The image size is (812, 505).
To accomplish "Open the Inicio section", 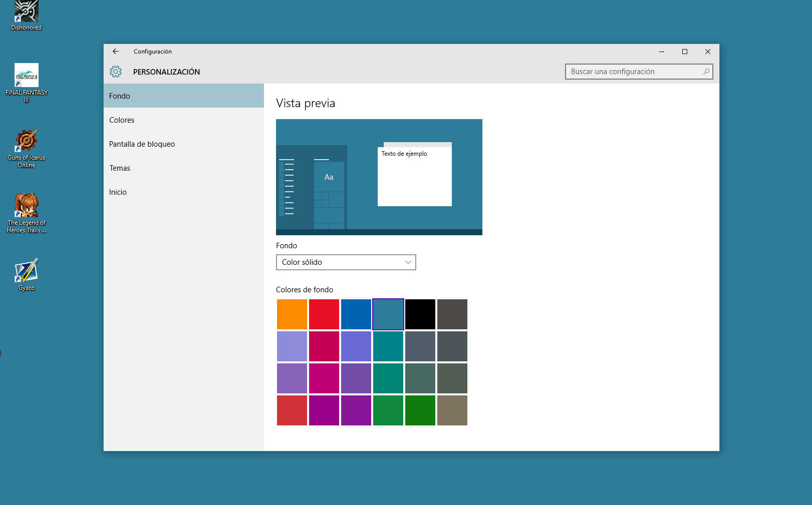I will [x=184, y=192].
